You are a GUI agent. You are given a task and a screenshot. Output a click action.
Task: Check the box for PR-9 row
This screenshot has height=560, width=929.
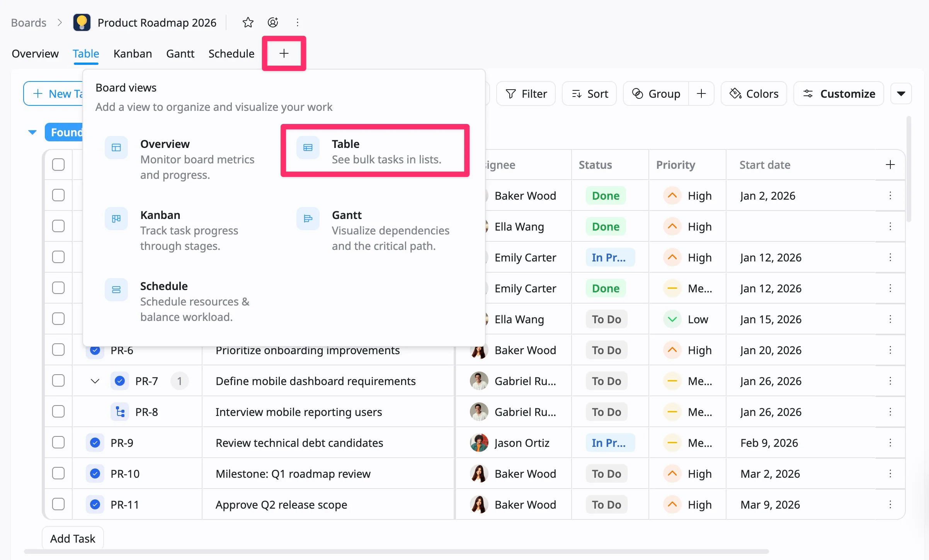pos(58,443)
